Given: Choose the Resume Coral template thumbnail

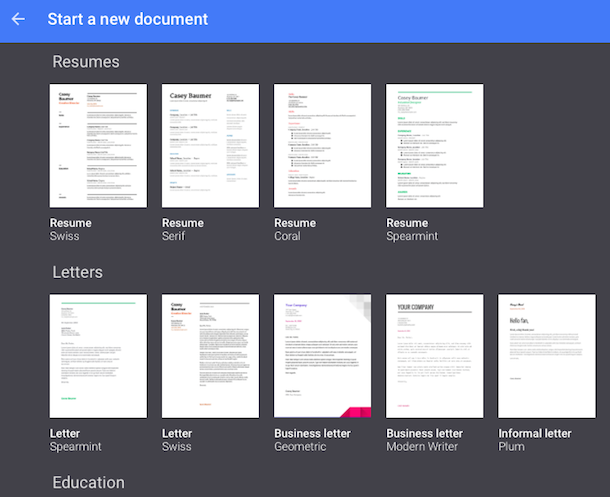Looking at the screenshot, I should [x=322, y=146].
